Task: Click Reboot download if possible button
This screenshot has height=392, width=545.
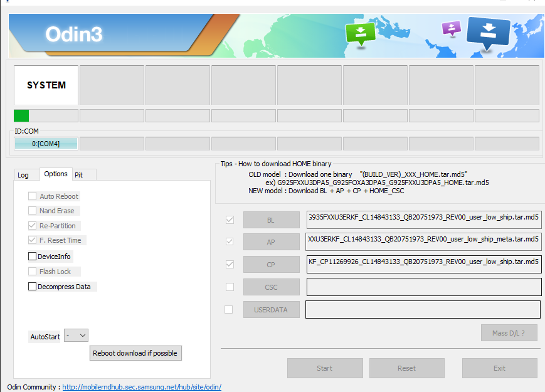Action: coord(135,353)
